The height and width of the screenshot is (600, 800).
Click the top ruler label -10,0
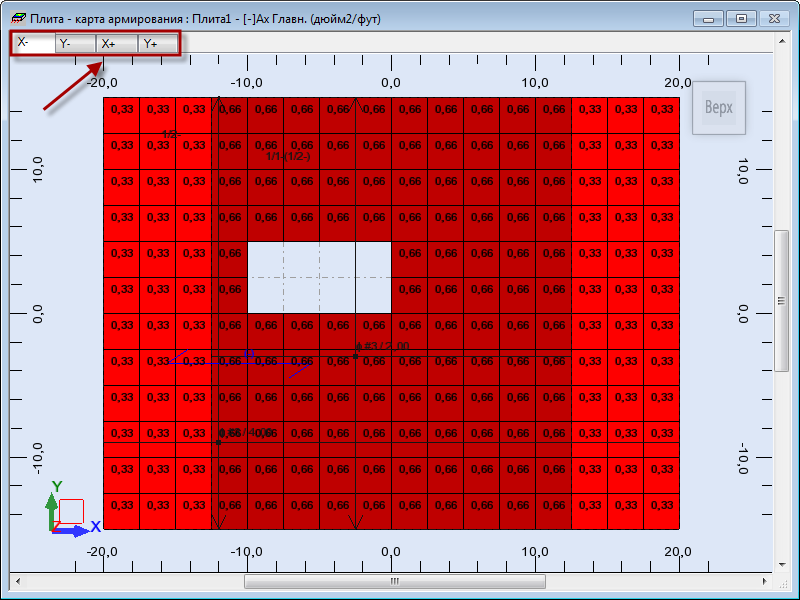point(247,83)
